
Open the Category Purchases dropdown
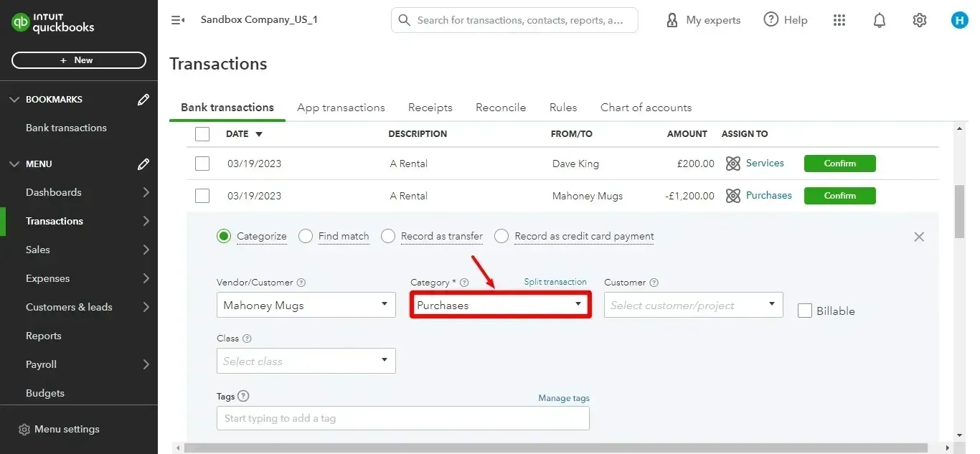click(500, 305)
